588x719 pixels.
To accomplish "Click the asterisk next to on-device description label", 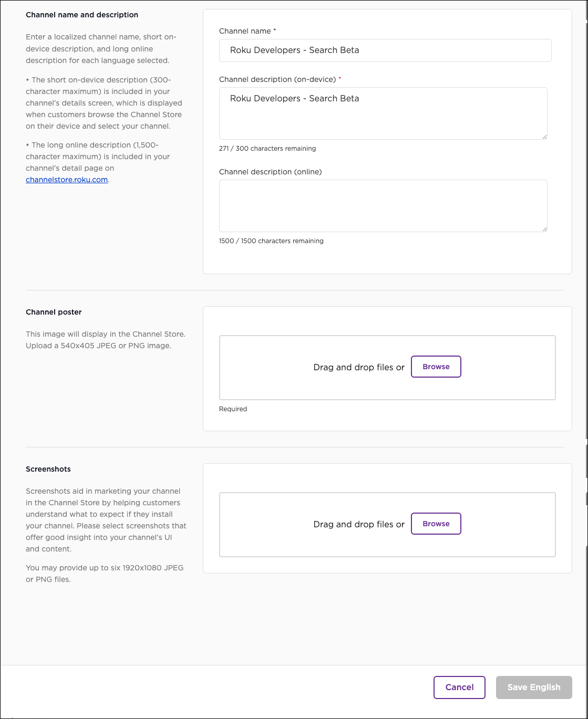I will pyautogui.click(x=339, y=78).
